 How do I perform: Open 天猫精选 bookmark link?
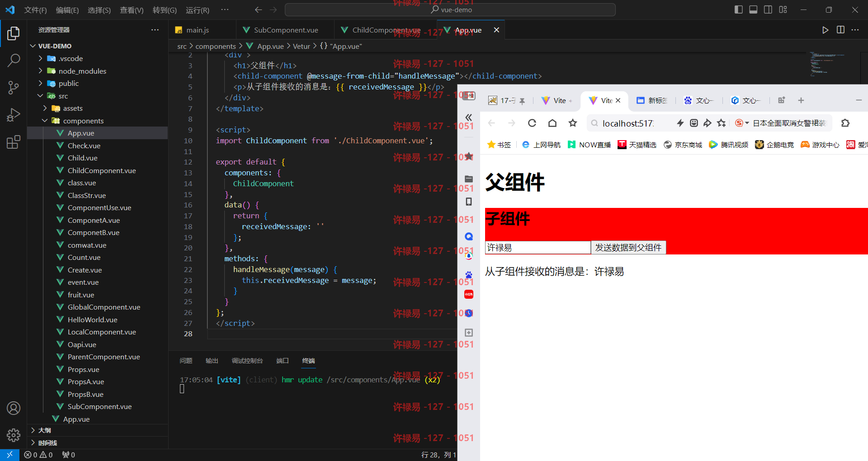[637, 145]
